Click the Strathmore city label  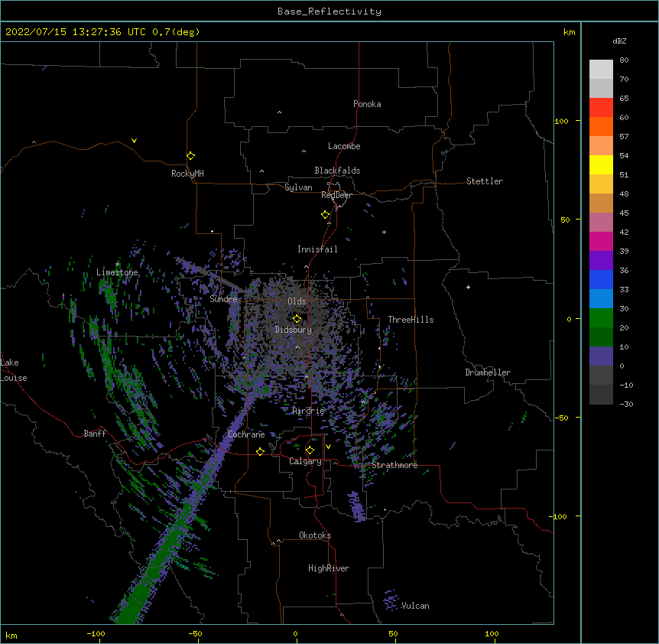point(394,465)
